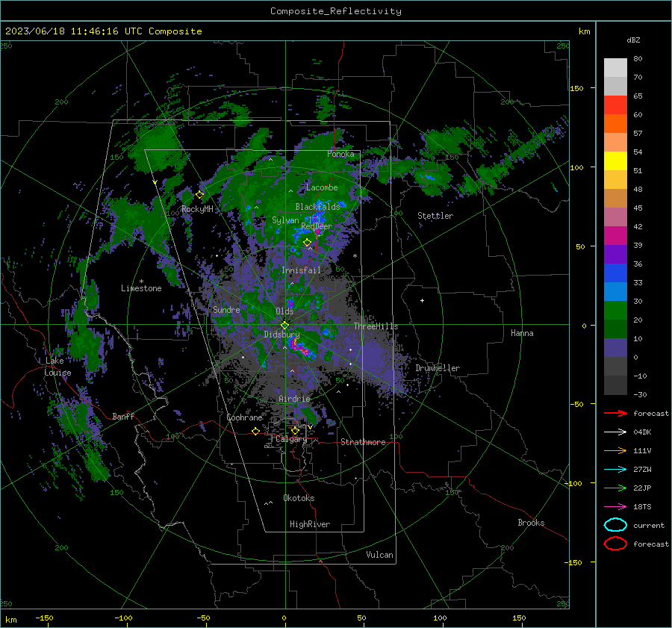Click the Airdrie town label

[x=294, y=399]
